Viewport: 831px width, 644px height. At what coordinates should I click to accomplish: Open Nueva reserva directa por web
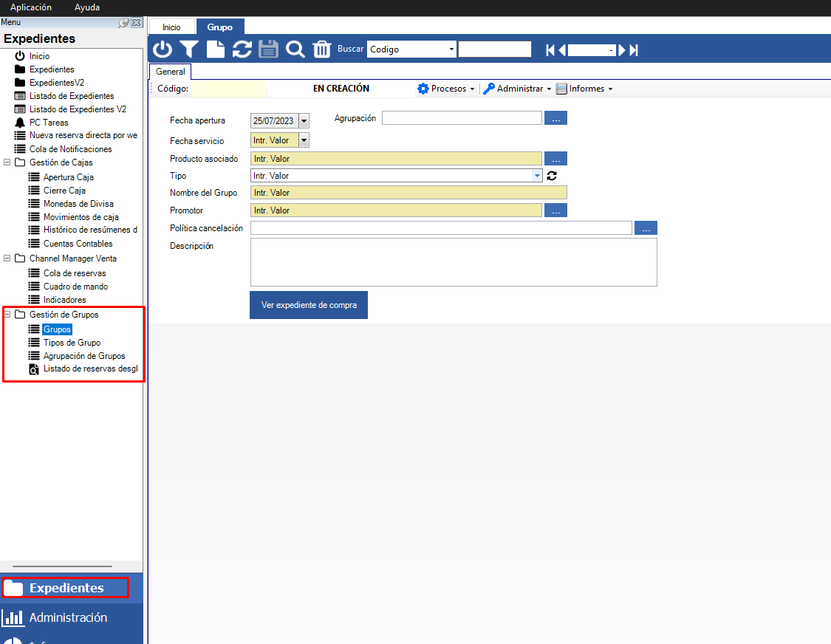(x=83, y=136)
